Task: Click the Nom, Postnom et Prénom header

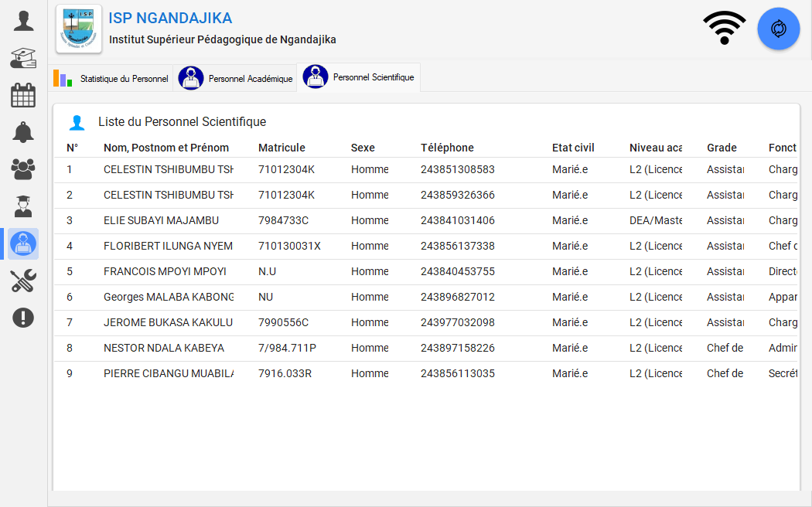Action: 166,148
